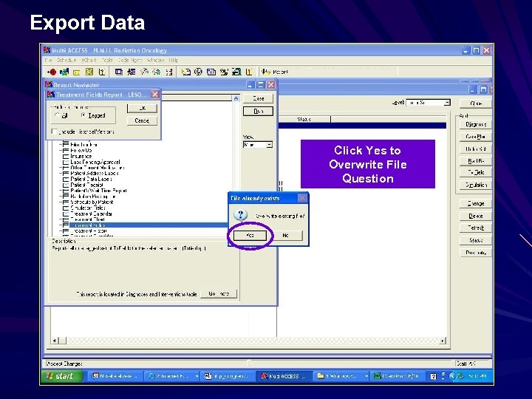Select the Treatment Calendar report
Viewport: 532px width, 399px height.
(91, 214)
